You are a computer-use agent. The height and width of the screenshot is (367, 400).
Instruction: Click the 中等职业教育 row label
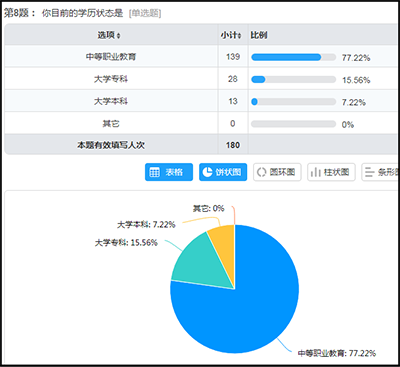pos(111,57)
